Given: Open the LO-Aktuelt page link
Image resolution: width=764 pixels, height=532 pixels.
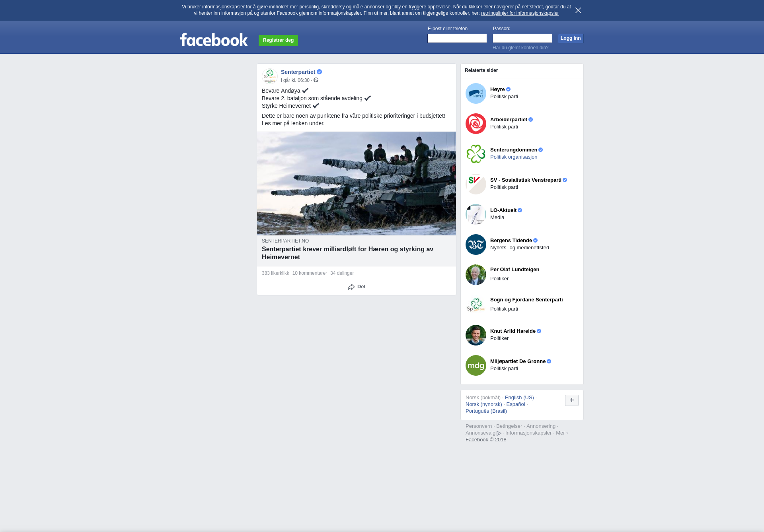Looking at the screenshot, I should click(x=503, y=210).
